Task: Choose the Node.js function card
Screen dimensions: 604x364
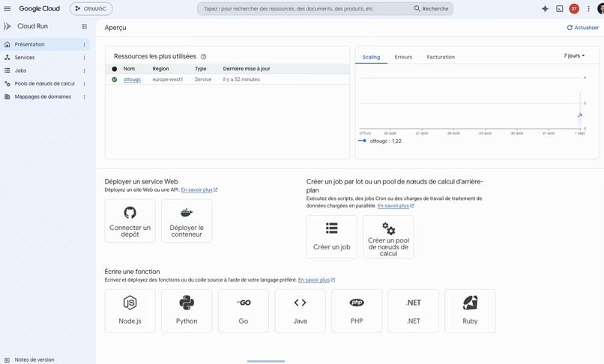Action: 130,311
